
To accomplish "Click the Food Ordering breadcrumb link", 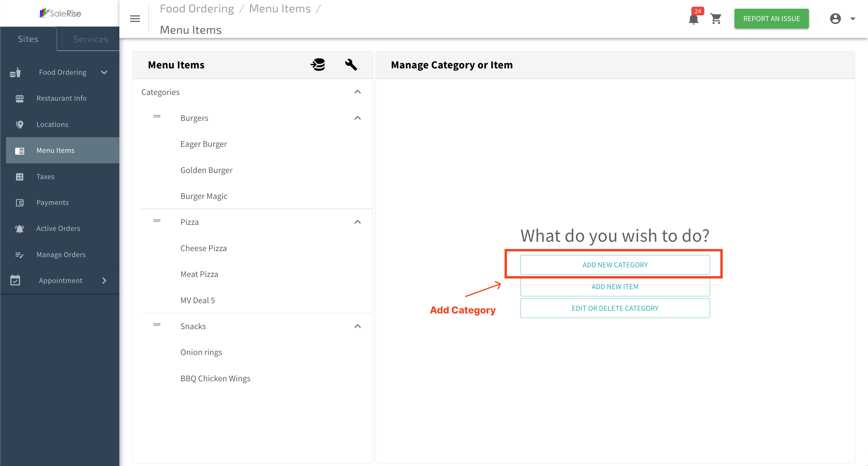I will (x=197, y=8).
